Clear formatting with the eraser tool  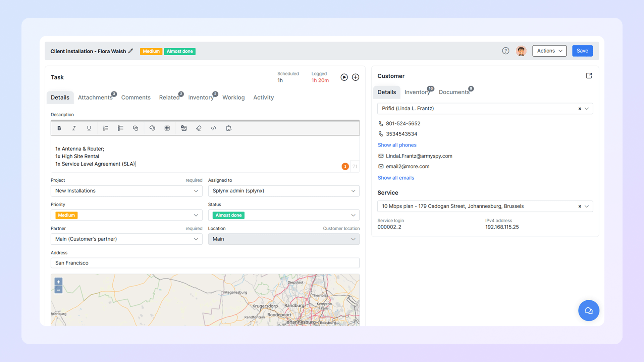[x=199, y=128]
